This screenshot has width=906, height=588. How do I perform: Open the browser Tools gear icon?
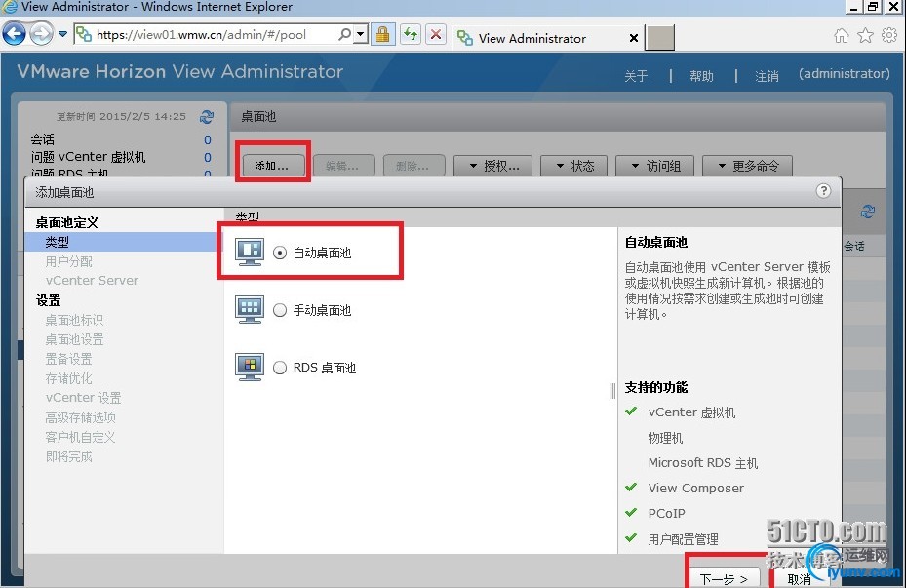pos(889,36)
